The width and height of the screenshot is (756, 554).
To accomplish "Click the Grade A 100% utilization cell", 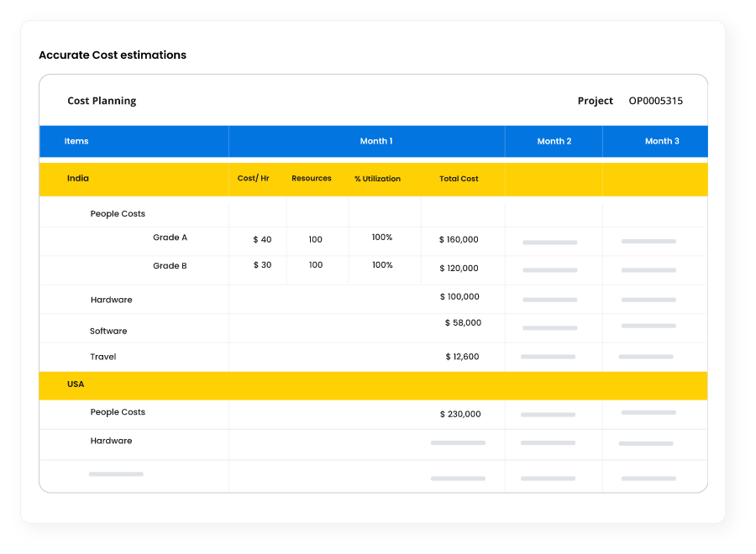I will click(x=382, y=238).
